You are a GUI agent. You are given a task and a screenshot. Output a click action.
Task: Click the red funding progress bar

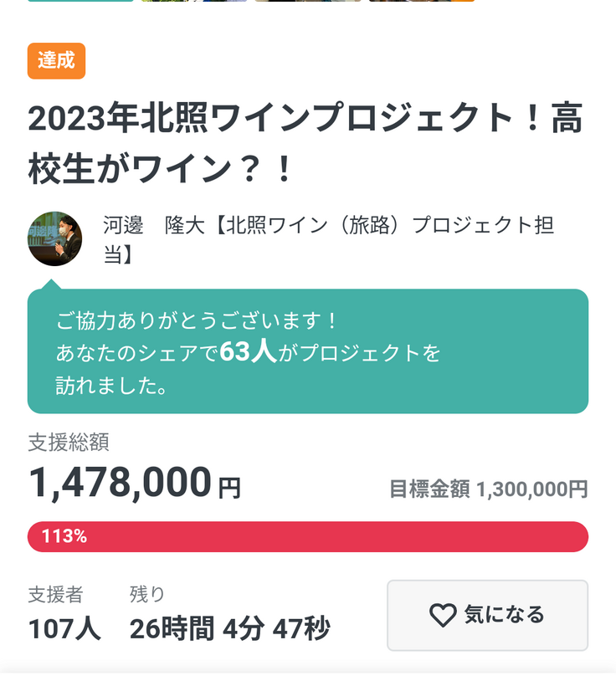pos(335,537)
